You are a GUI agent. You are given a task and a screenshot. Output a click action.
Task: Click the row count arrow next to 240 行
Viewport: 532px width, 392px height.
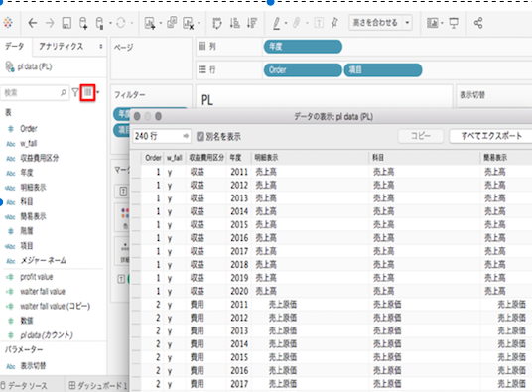click(x=186, y=136)
